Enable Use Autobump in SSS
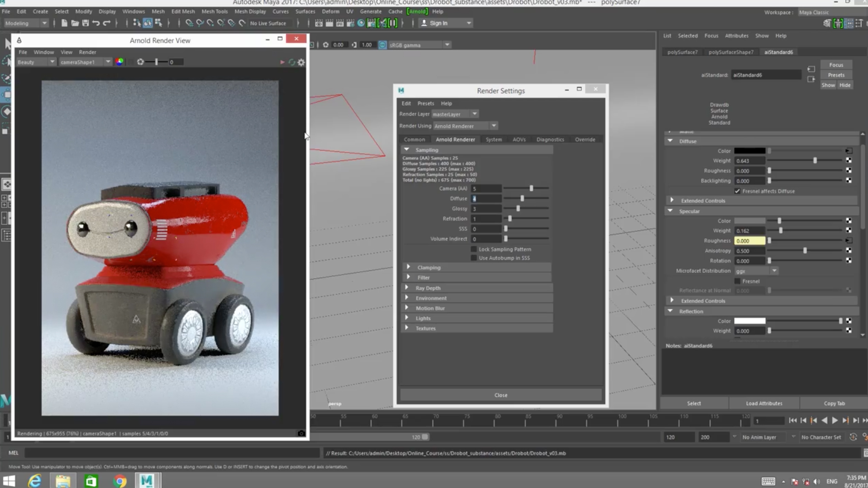The height and width of the screenshot is (488, 868). click(x=474, y=258)
